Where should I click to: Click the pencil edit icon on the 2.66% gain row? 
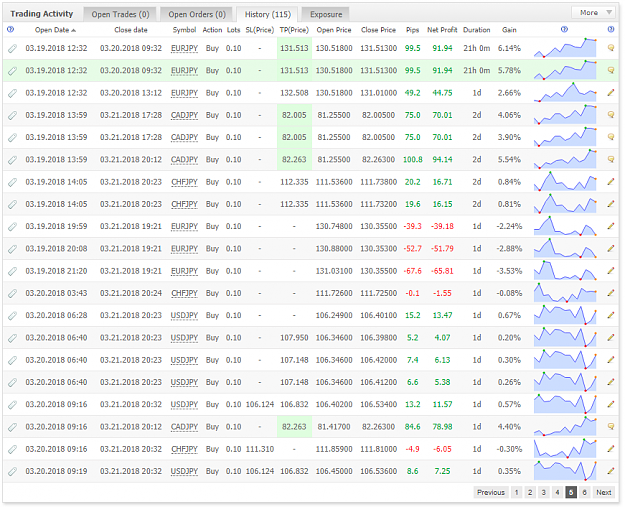pyautogui.click(x=611, y=92)
